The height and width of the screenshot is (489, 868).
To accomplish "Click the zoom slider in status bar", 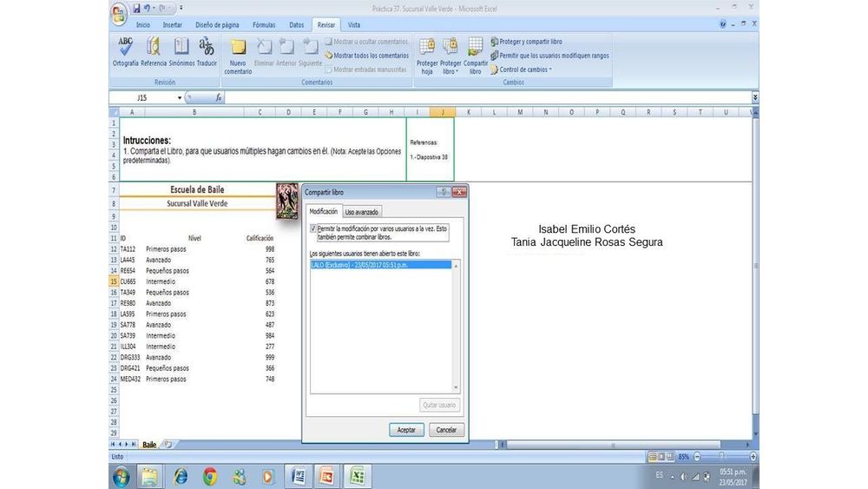I will click(721, 456).
